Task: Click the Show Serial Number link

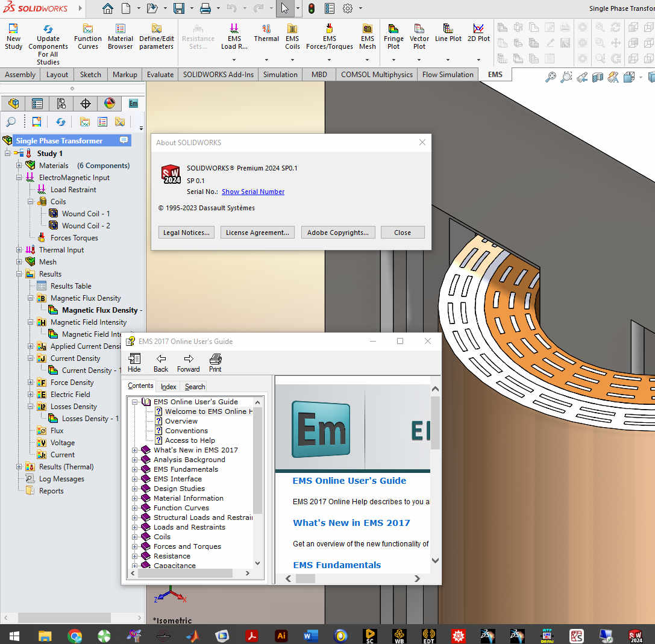Action: click(x=252, y=192)
